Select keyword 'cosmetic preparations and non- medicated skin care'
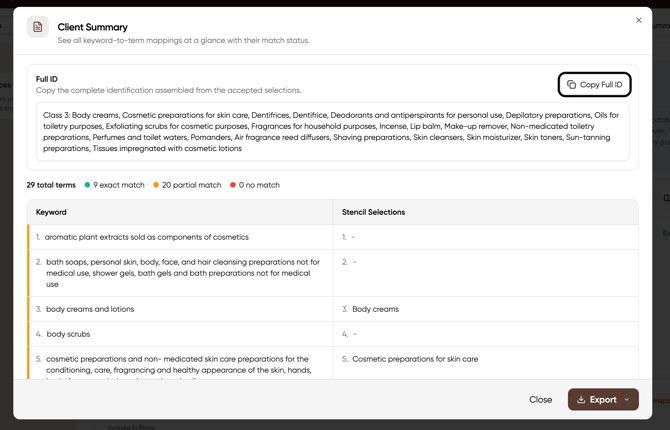 179,365
